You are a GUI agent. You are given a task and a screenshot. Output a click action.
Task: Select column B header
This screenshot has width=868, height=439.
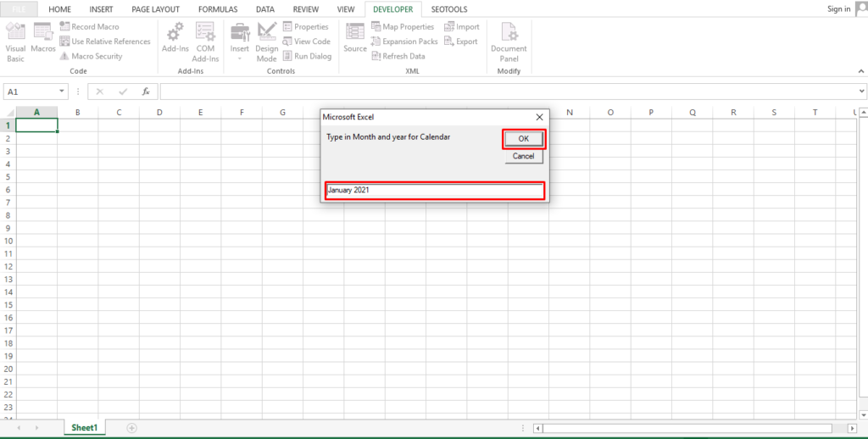(x=78, y=113)
